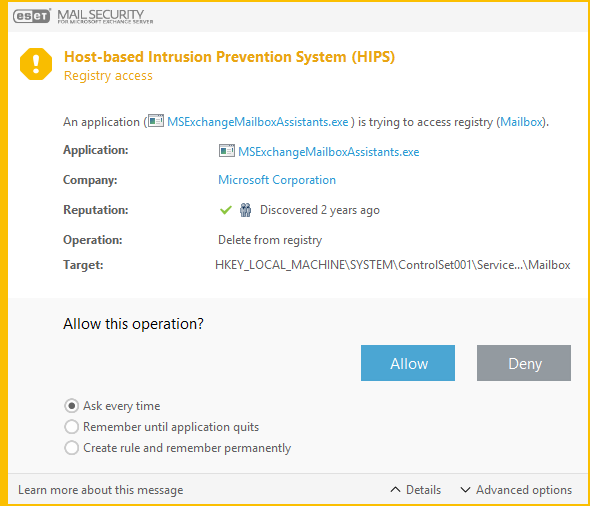Click the user community reputation icon

click(x=245, y=210)
